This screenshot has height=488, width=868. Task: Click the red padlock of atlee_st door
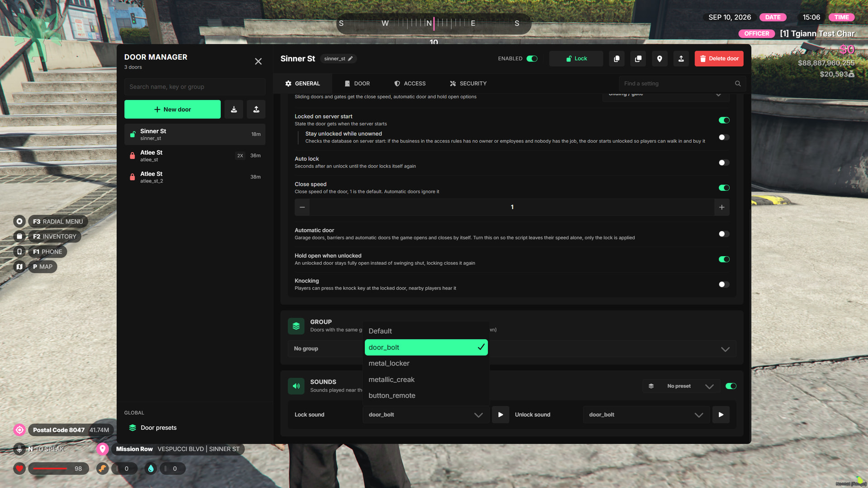pyautogui.click(x=132, y=155)
